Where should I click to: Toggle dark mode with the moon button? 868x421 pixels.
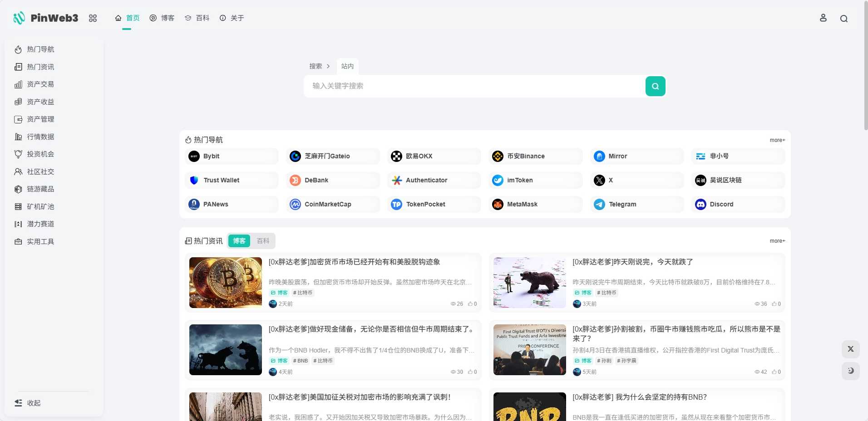pyautogui.click(x=851, y=371)
